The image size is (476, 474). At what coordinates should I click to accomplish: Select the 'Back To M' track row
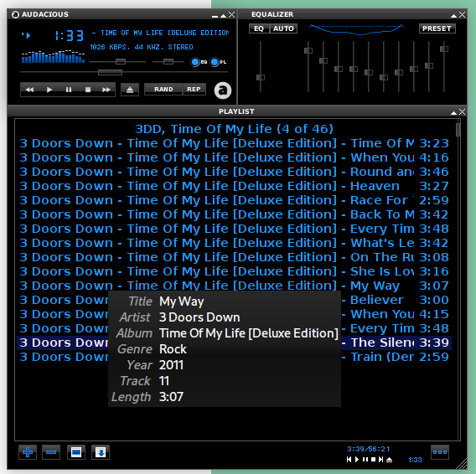coord(234,214)
